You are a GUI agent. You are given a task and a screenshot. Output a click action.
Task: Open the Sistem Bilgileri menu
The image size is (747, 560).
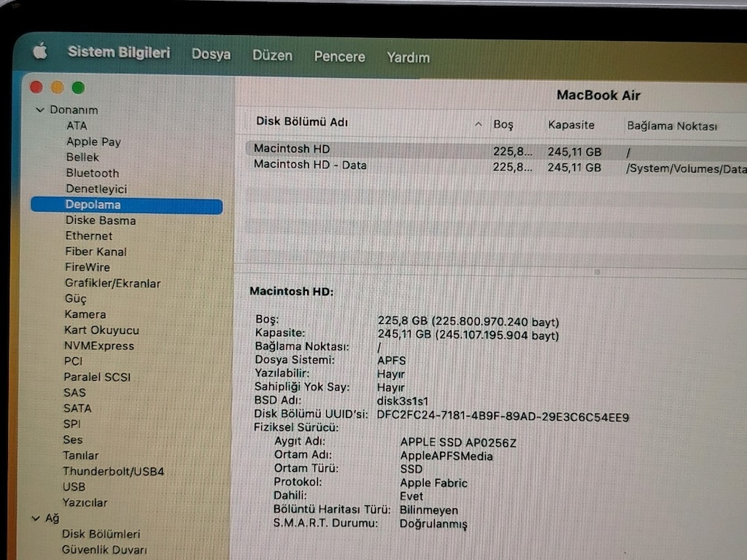[119, 52]
